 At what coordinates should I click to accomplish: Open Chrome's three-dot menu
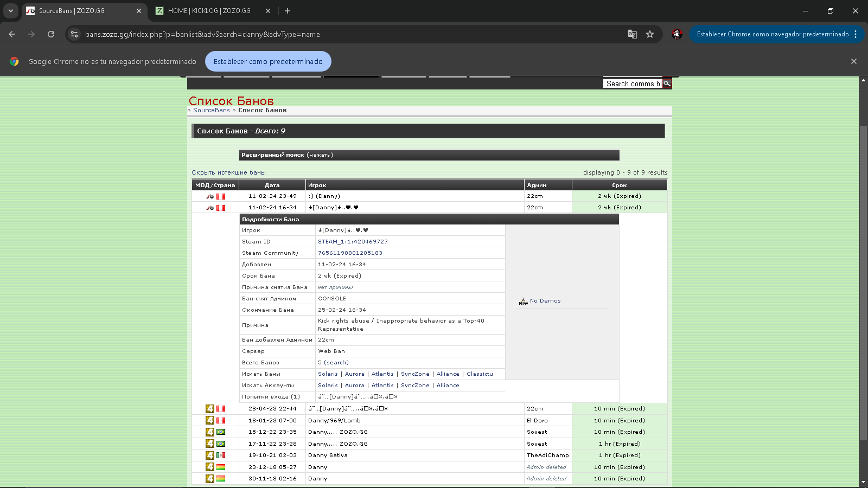[856, 34]
